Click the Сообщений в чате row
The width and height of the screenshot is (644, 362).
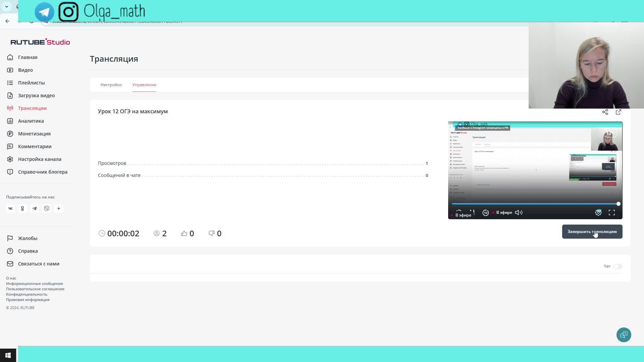263,175
